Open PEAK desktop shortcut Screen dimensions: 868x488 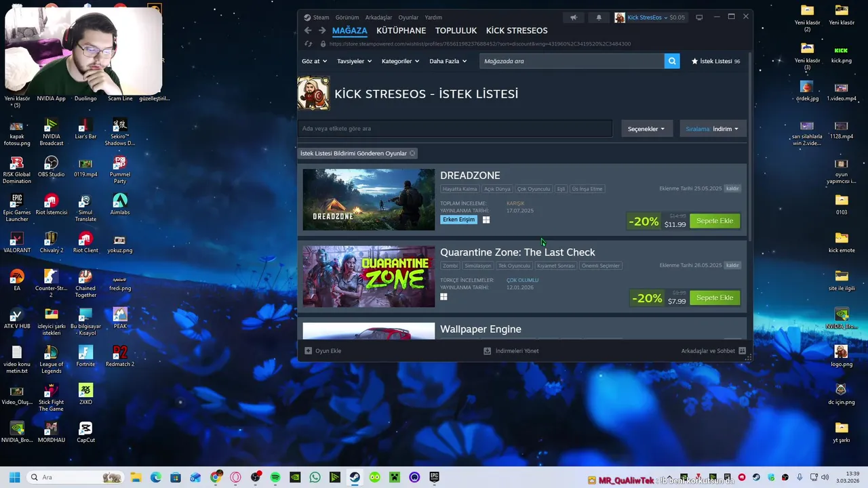[120, 319]
